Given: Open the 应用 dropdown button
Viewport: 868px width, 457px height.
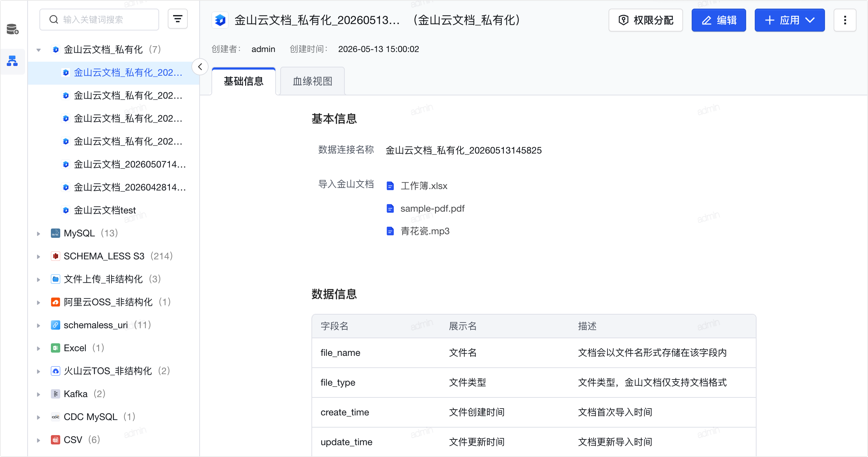Looking at the screenshot, I should [790, 20].
